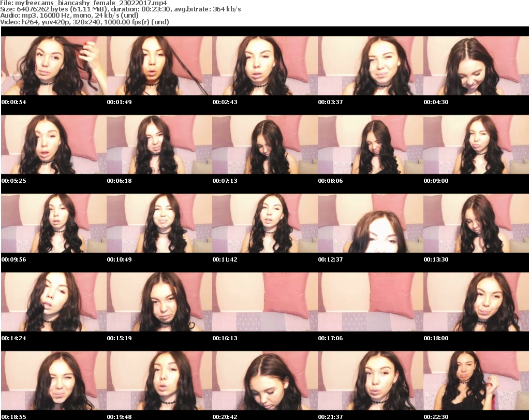This screenshot has width=530, height=420.
Task: Click the timestamp label 00:15:19
Action: click(x=120, y=338)
